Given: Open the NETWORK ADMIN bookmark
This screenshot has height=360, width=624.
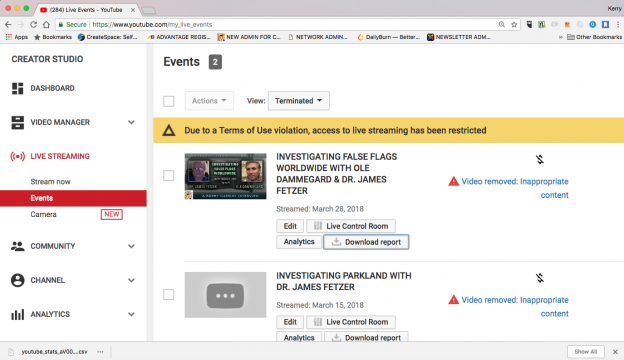Looking at the screenshot, I should pyautogui.click(x=318, y=37).
